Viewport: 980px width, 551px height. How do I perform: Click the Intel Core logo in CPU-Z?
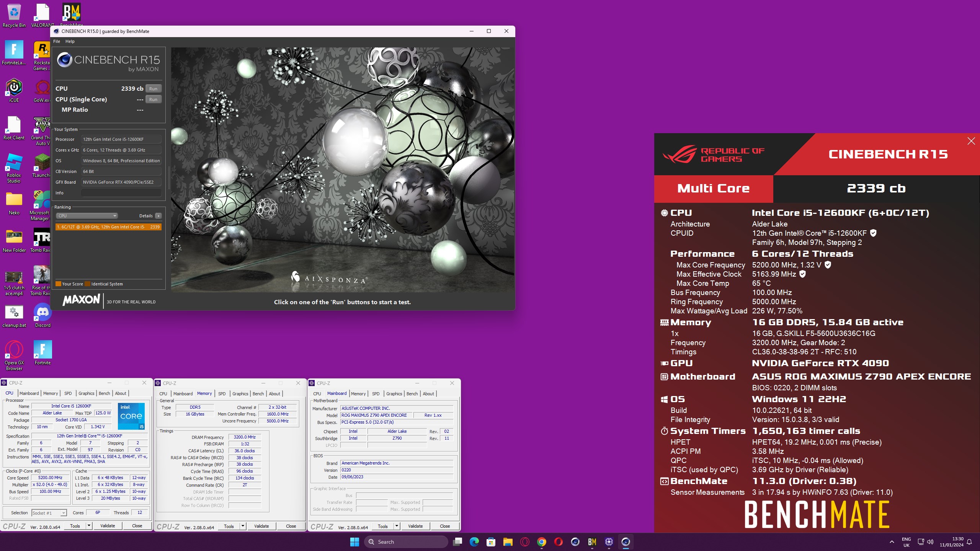131,416
